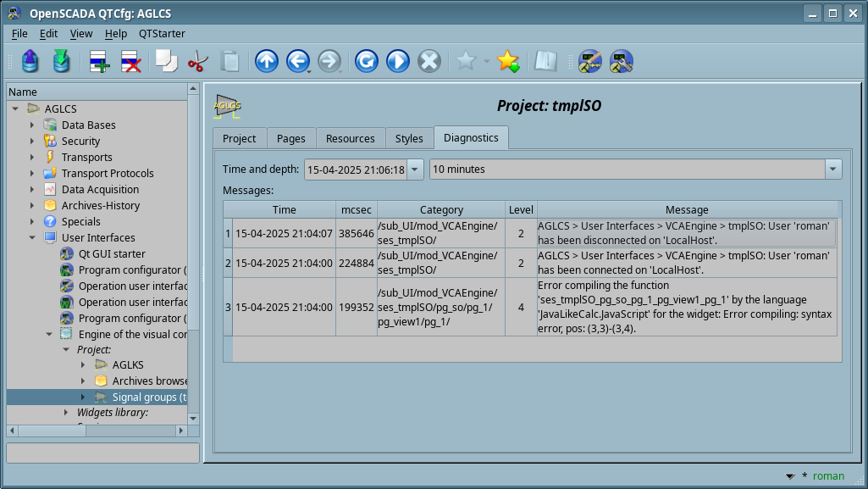Click the Save to database toolbar icon
The width and height of the screenshot is (868, 489).
[x=61, y=61]
